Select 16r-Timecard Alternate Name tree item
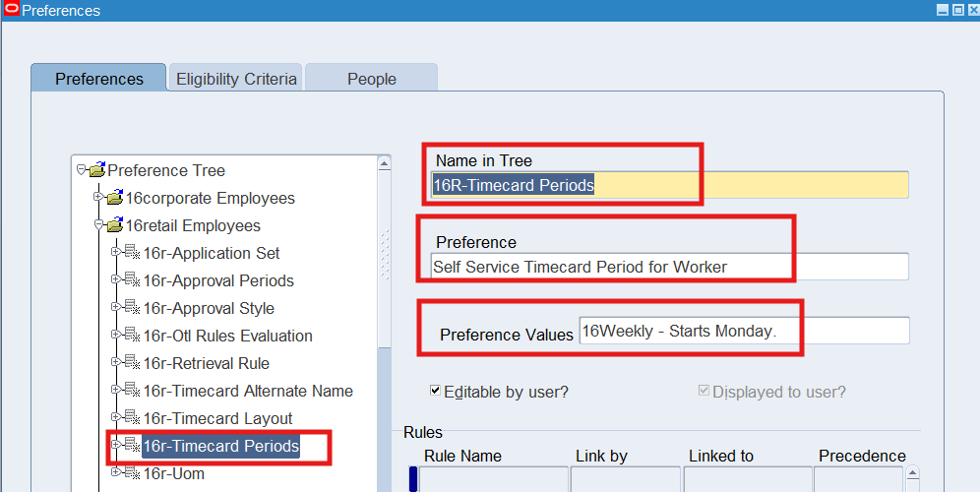 point(248,391)
